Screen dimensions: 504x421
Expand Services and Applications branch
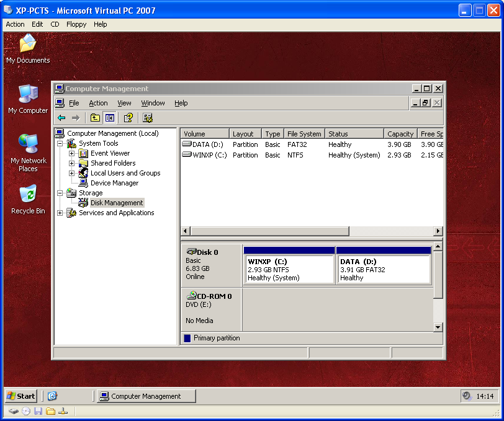(x=60, y=213)
